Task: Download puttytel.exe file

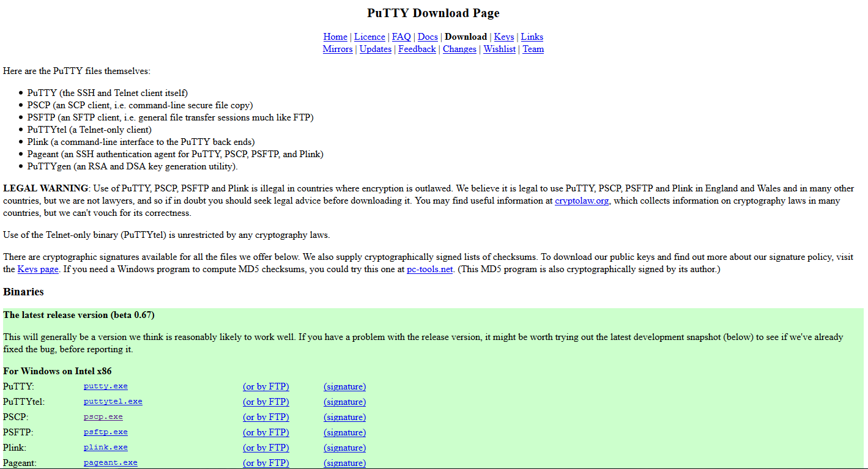Action: pyautogui.click(x=113, y=402)
